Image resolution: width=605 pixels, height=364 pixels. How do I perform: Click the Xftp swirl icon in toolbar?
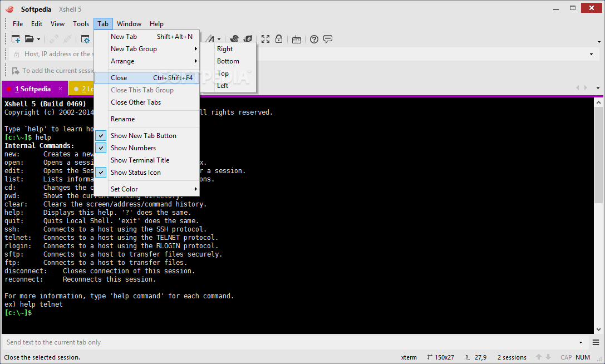234,39
